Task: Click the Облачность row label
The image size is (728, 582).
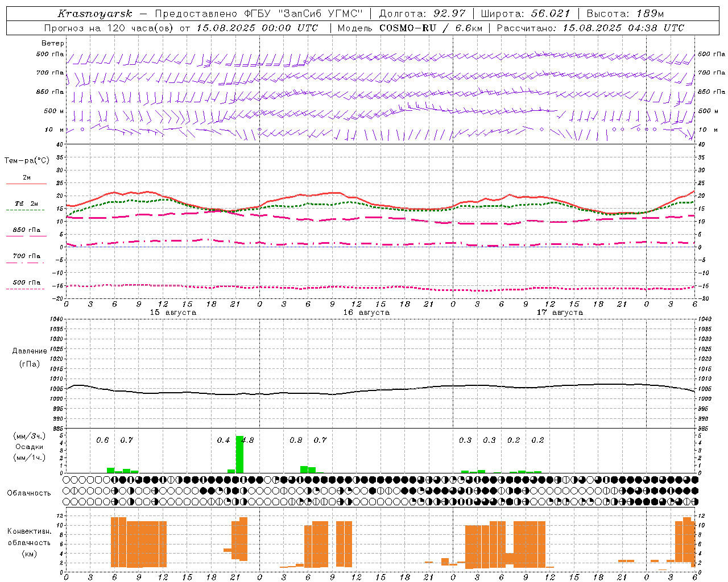Action: click(x=29, y=493)
